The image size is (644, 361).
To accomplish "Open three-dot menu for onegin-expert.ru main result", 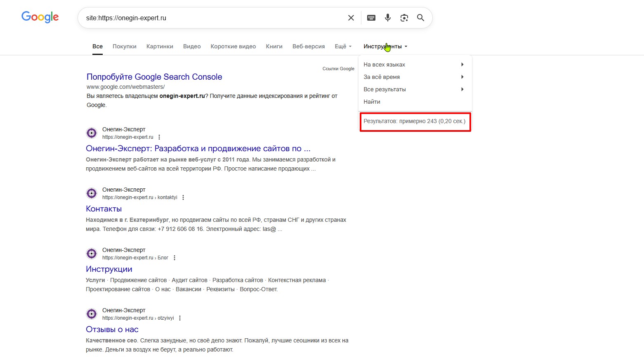I will click(159, 137).
